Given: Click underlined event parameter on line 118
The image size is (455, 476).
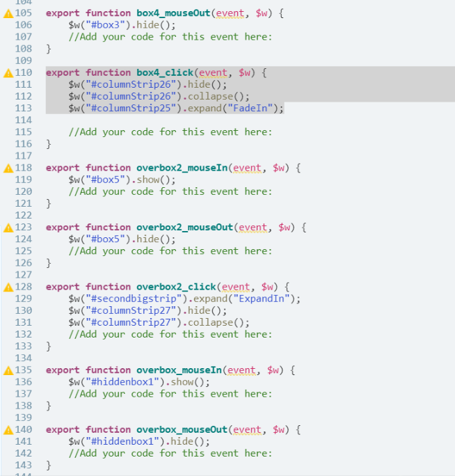Looking at the screenshot, I should click(247, 168).
